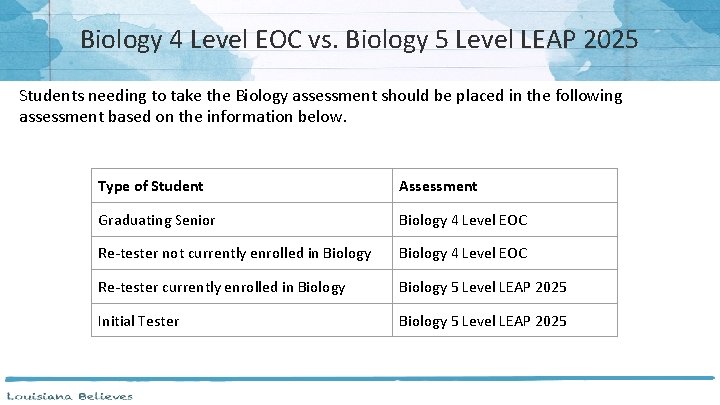Click the blue divider line above the footer
This screenshot has height=405, width=720.
coord(360,378)
